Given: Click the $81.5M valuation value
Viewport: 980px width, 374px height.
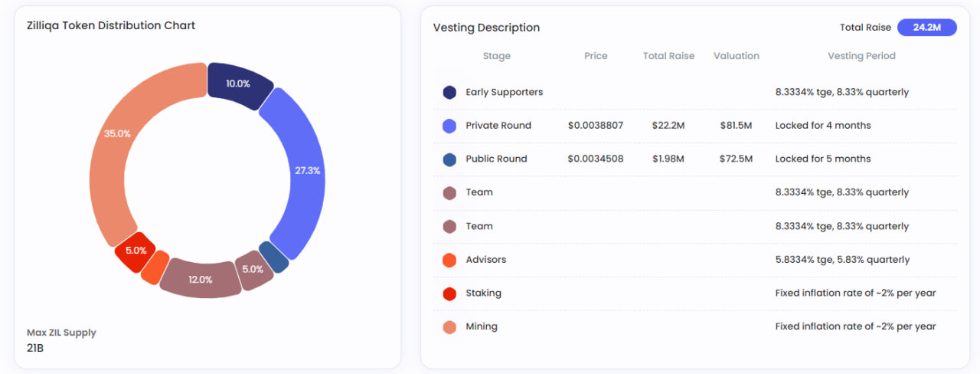Looking at the screenshot, I should [737, 126].
